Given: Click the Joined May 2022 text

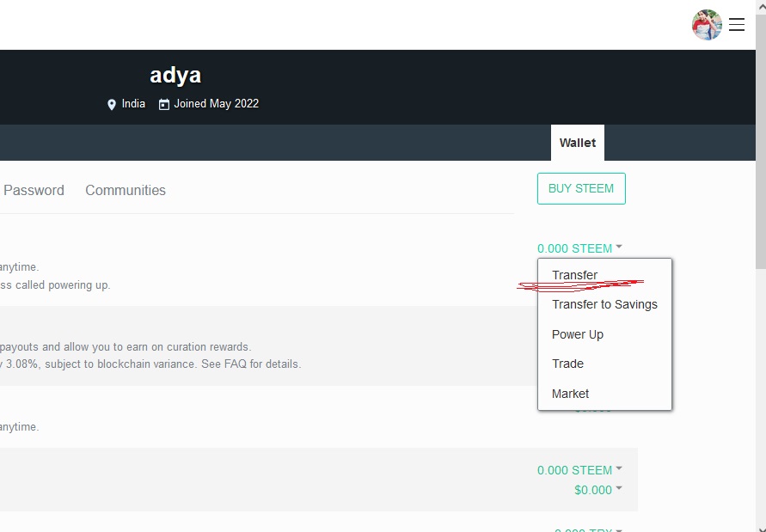Looking at the screenshot, I should click(x=217, y=104).
